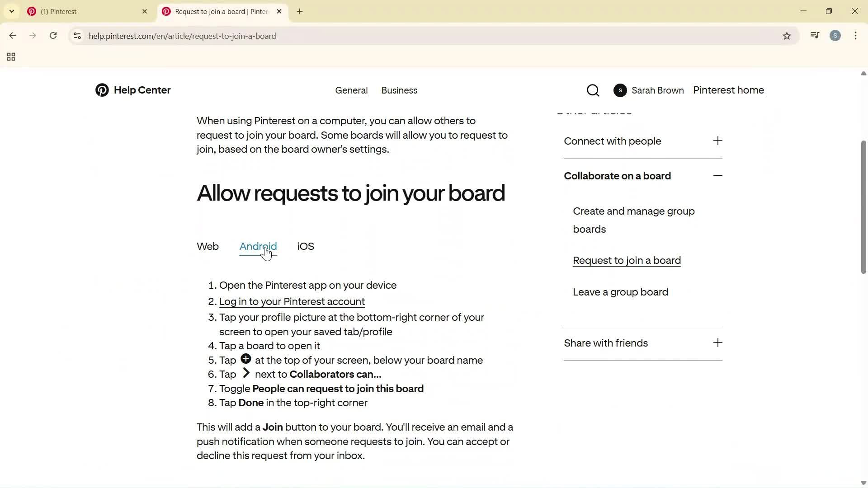Open the Business help section
The image size is (868, 488).
(399, 90)
